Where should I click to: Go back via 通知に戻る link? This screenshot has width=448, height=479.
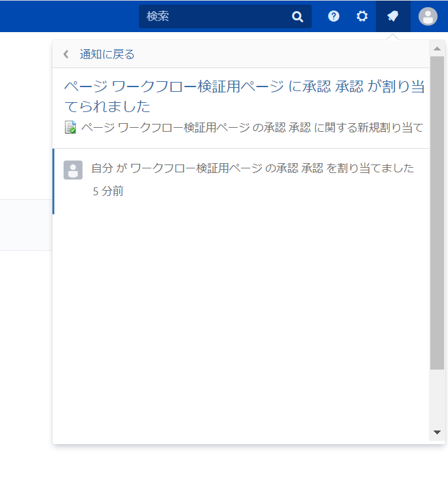point(107,54)
